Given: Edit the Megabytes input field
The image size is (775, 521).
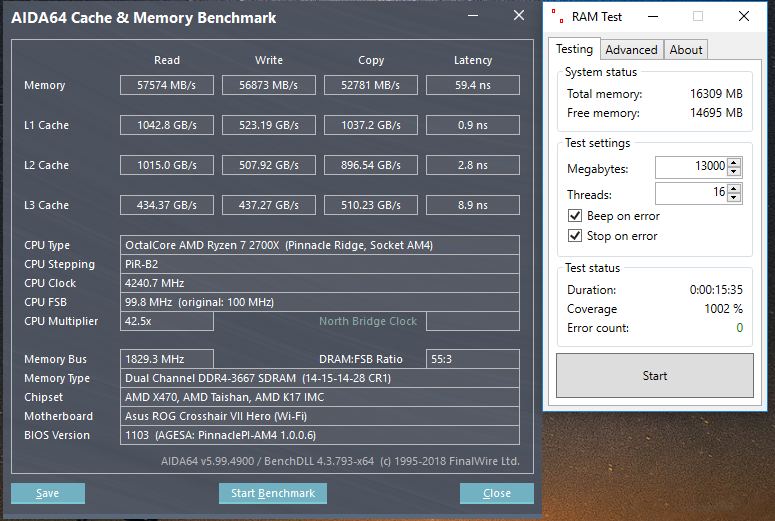Looking at the screenshot, I should click(691, 167).
